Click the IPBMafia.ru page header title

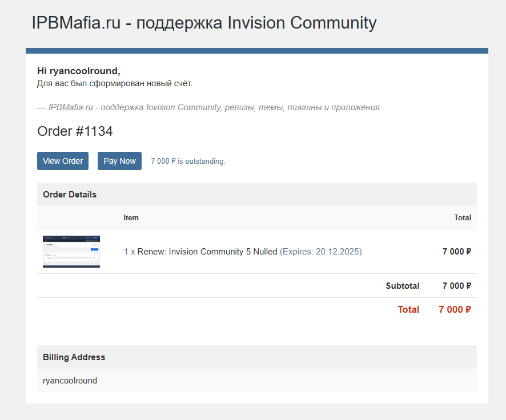204,23
